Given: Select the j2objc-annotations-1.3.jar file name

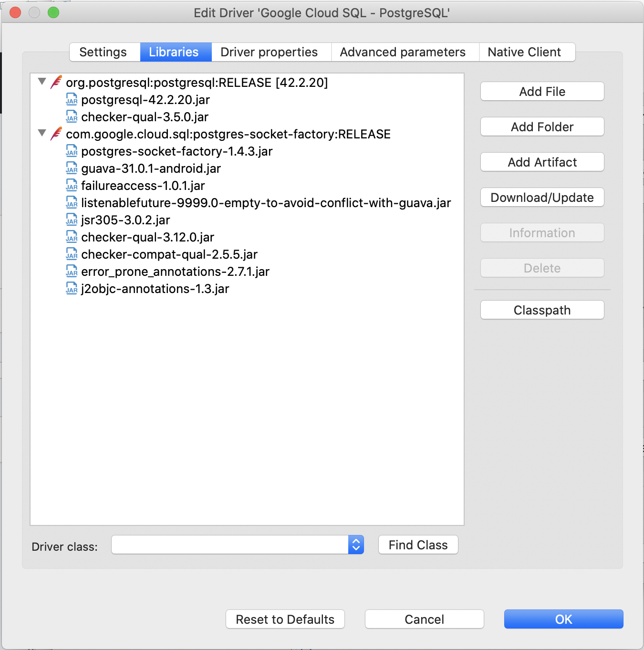Looking at the screenshot, I should [155, 289].
